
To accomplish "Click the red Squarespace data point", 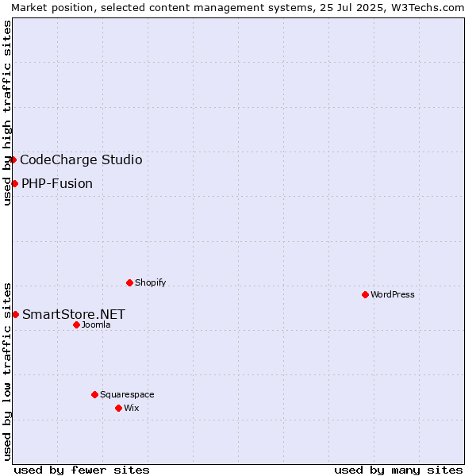I will (x=94, y=394).
